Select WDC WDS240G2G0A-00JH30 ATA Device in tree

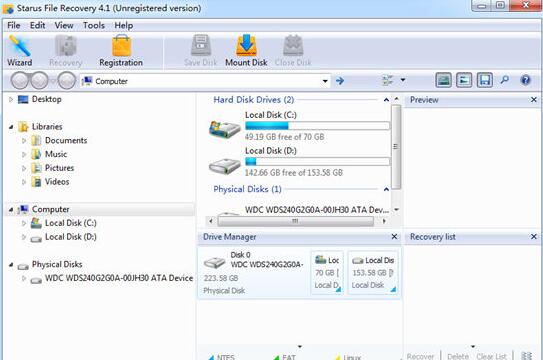119,278
